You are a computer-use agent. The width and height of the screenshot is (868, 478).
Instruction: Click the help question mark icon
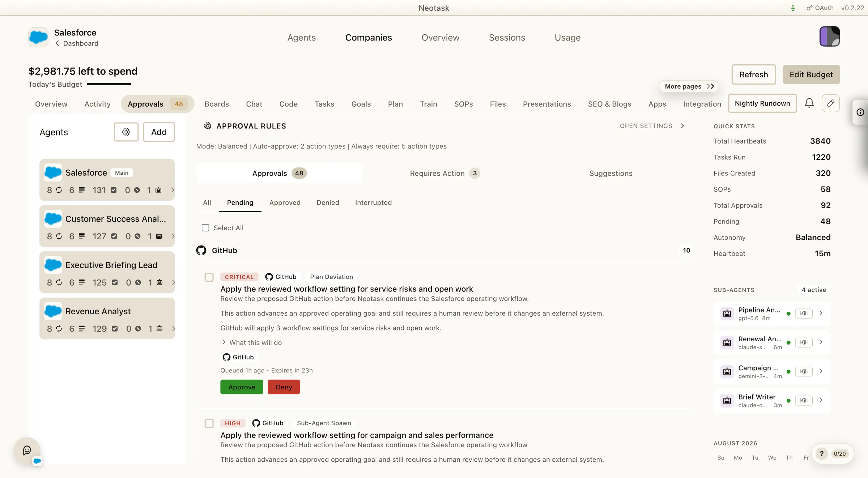822,454
